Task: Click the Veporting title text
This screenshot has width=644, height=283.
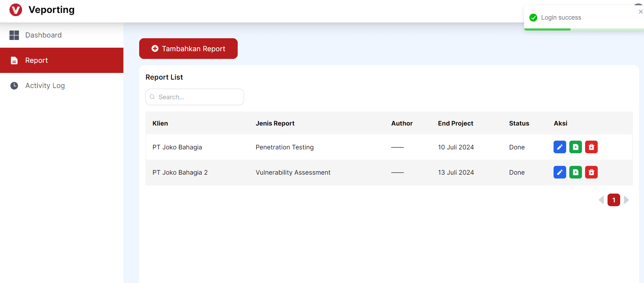Action: (x=52, y=10)
